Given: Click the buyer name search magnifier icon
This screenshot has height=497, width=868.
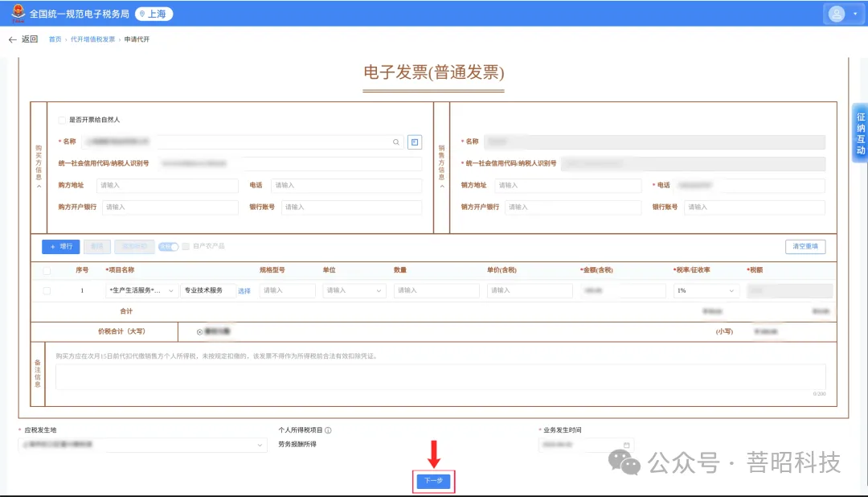Looking at the screenshot, I should (395, 142).
